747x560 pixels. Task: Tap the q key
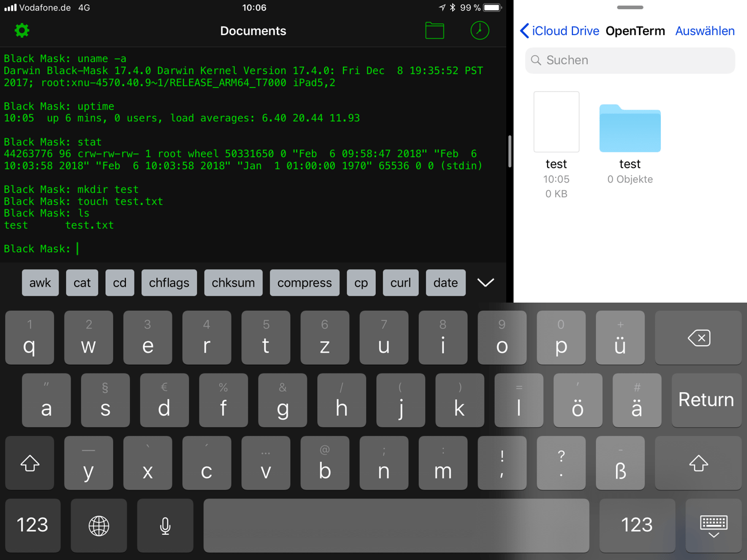30,338
